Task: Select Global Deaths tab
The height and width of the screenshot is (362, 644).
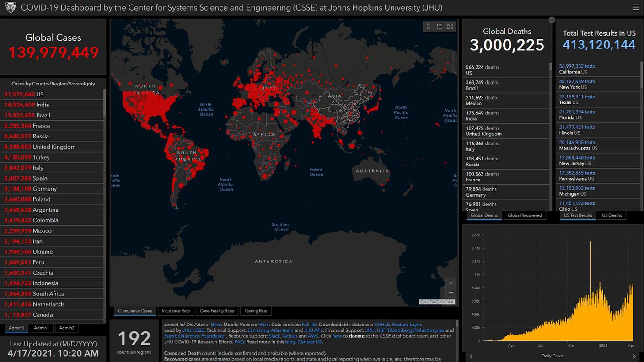Action: pyautogui.click(x=484, y=215)
